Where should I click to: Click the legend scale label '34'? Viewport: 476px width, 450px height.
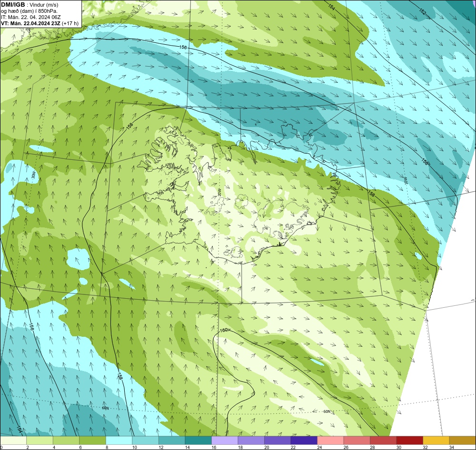point(451,447)
